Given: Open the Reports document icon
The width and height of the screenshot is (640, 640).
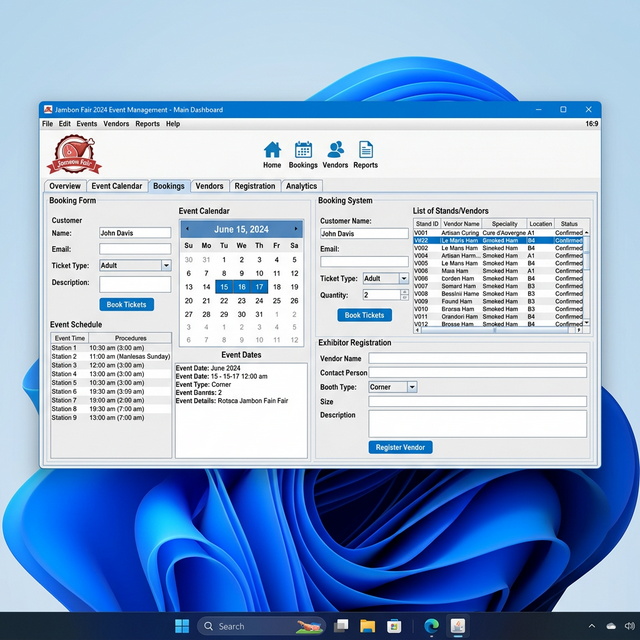Looking at the screenshot, I should pyautogui.click(x=366, y=152).
